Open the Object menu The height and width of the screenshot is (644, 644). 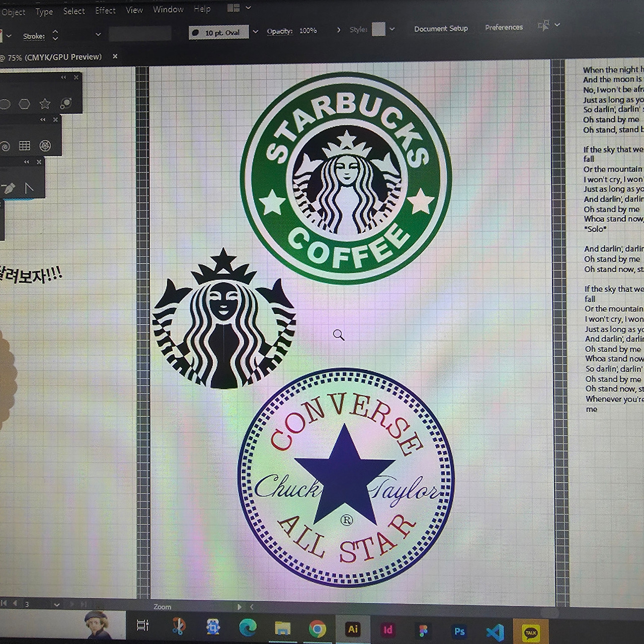(13, 12)
